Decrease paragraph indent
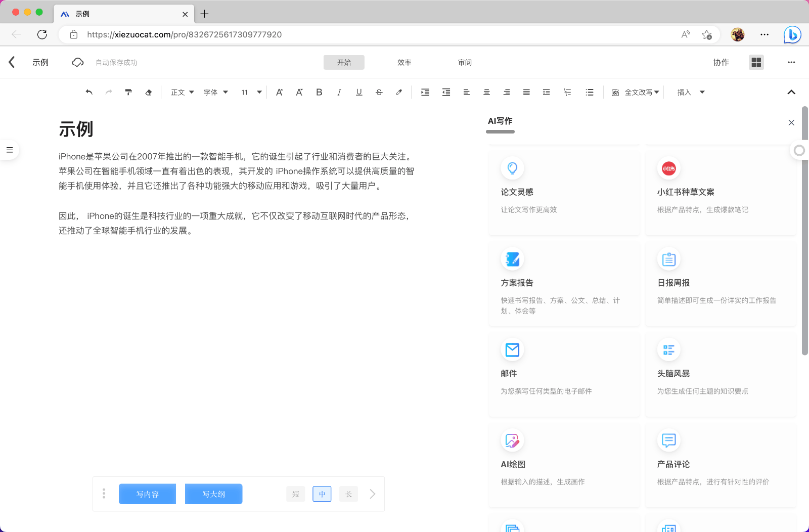809x532 pixels. point(446,92)
